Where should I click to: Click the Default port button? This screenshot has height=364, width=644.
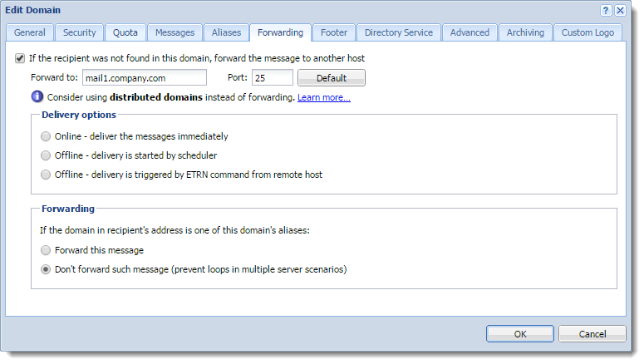[x=332, y=77]
